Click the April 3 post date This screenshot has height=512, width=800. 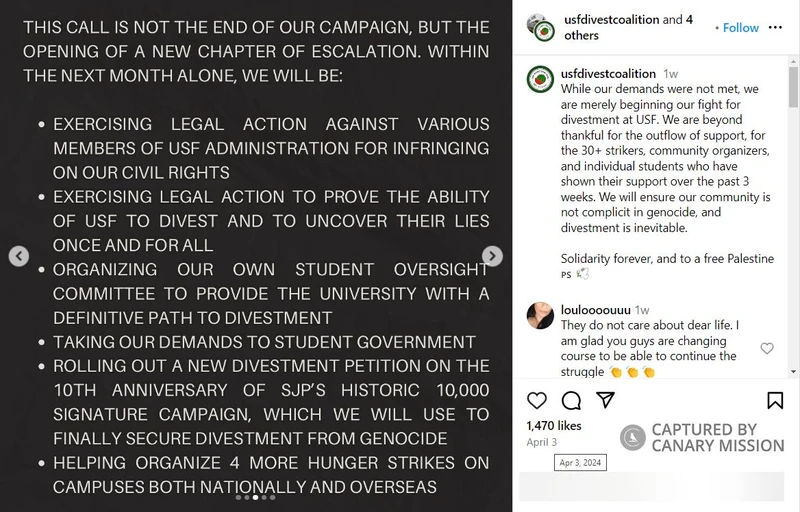pyautogui.click(x=541, y=442)
